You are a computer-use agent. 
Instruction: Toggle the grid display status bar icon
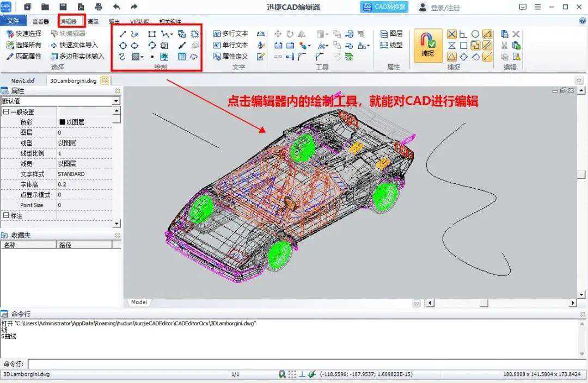[x=292, y=374]
